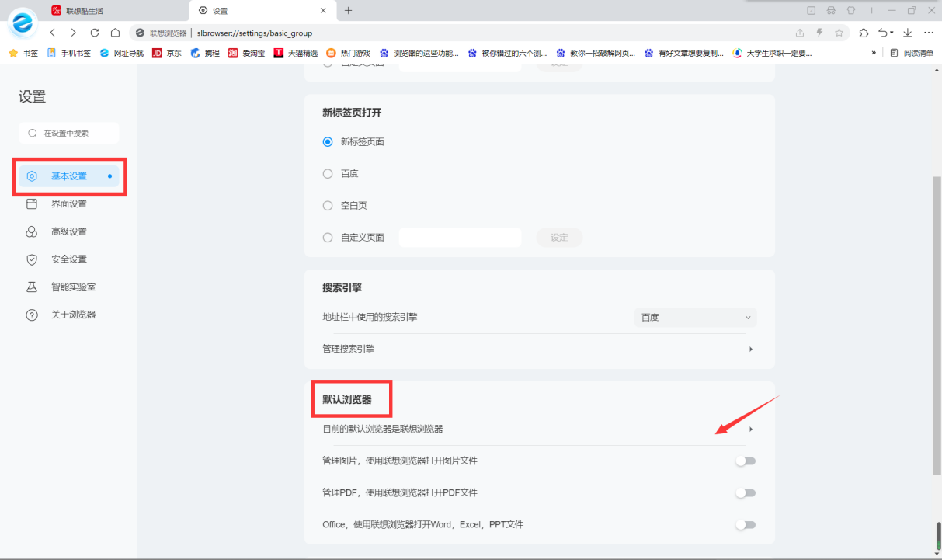The image size is (942, 560).
Task: Expand 管理搜索引擎 arrow
Action: pyautogui.click(x=751, y=350)
